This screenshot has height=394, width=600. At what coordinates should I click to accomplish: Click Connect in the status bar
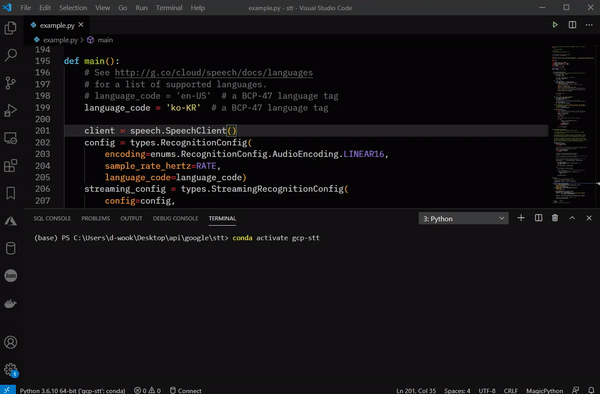(186, 390)
